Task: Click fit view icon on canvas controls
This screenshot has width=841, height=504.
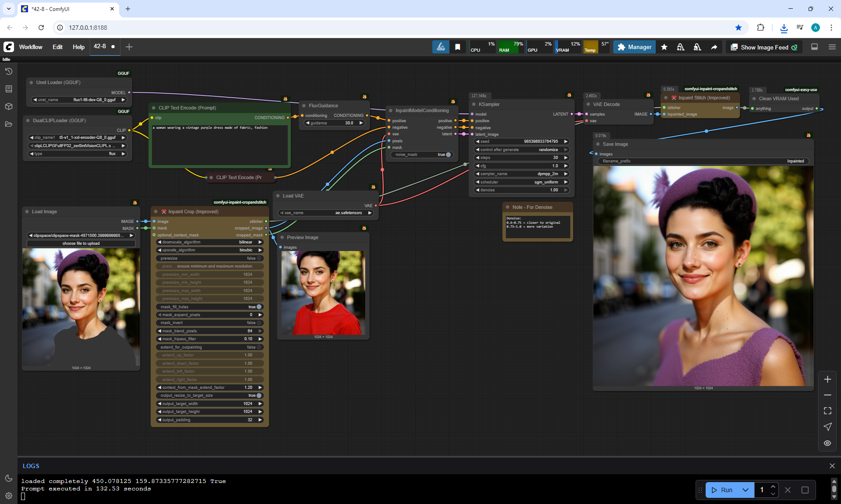Action: [x=827, y=411]
